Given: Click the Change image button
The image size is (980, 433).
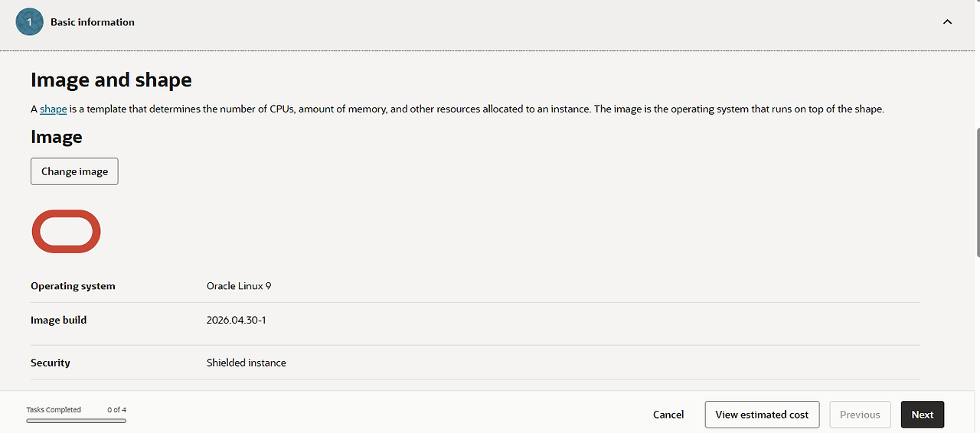Looking at the screenshot, I should [x=74, y=171].
